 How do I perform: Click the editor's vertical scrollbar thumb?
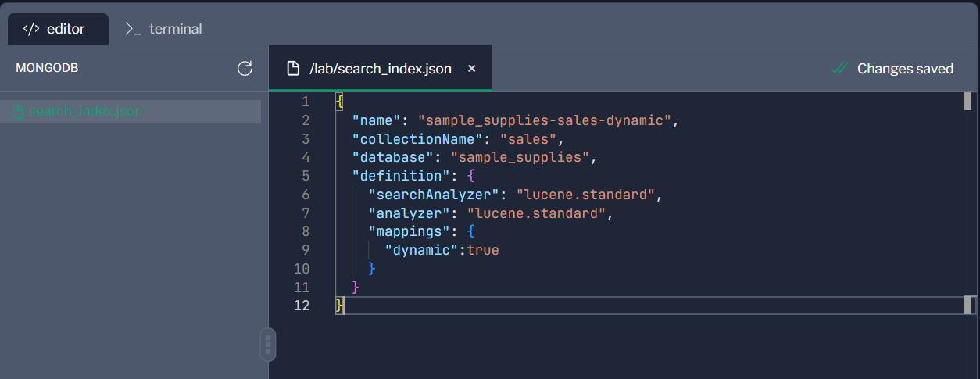click(x=968, y=103)
